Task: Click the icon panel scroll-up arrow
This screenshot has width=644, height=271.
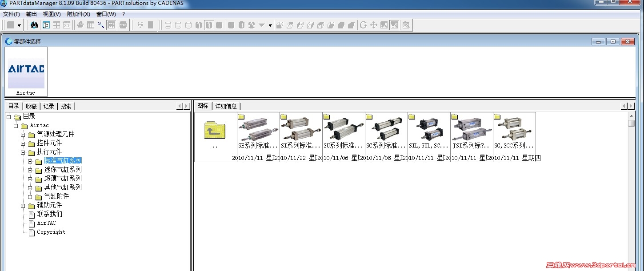Action: tap(631, 116)
